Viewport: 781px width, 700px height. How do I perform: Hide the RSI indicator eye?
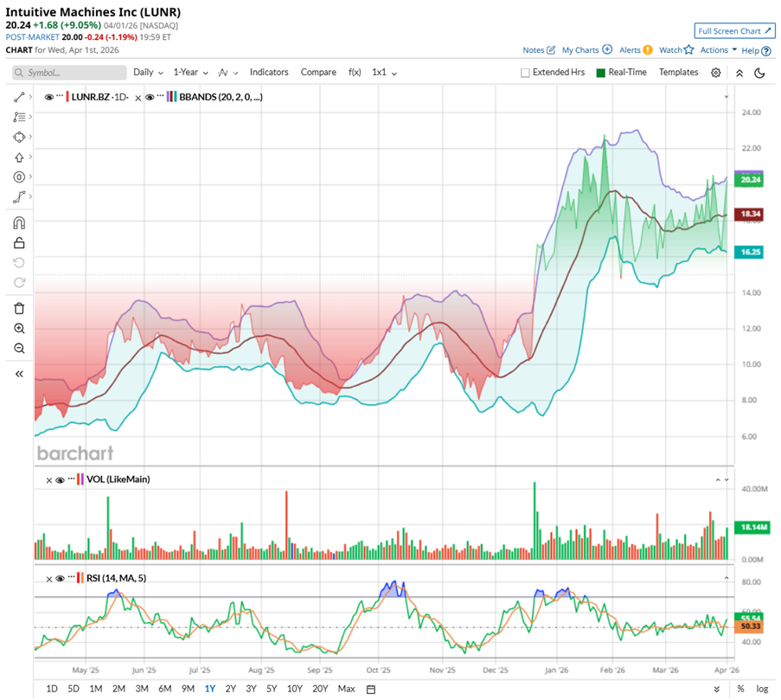point(61,579)
